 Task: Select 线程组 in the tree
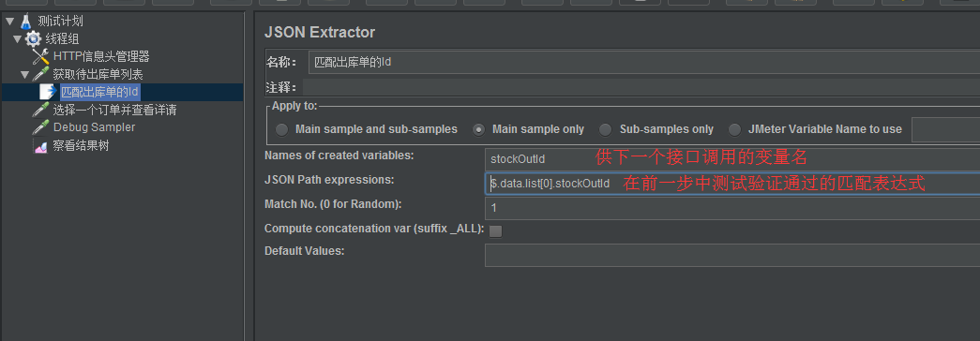pos(62,39)
